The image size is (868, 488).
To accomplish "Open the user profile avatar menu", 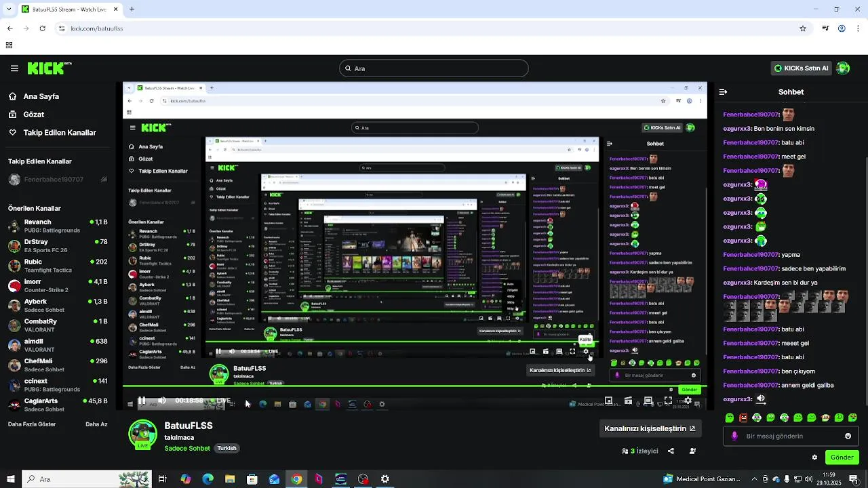I will click(x=843, y=68).
